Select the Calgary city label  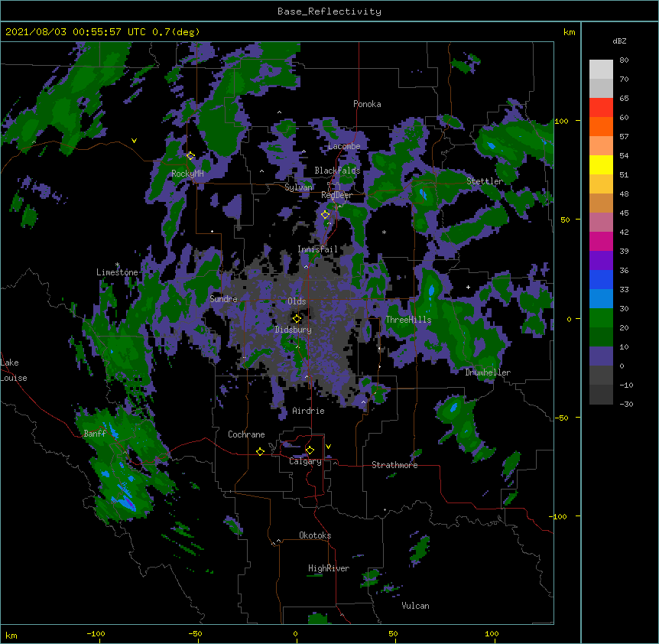[305, 461]
